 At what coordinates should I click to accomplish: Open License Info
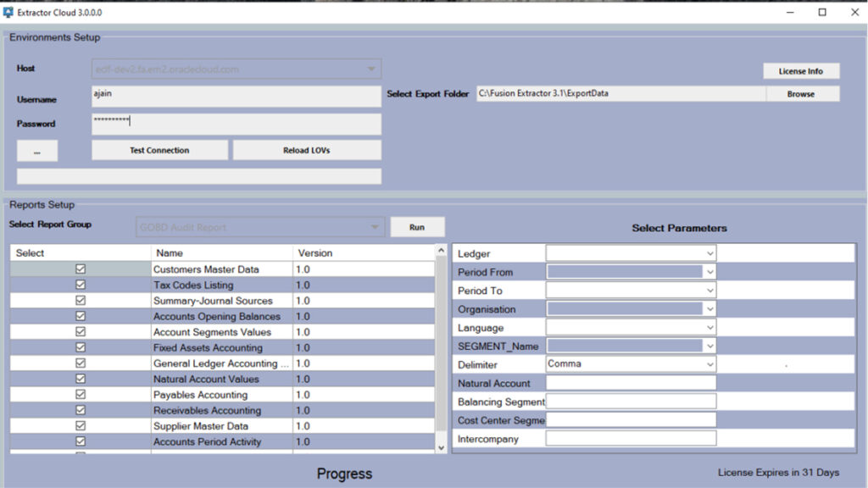[x=801, y=71]
